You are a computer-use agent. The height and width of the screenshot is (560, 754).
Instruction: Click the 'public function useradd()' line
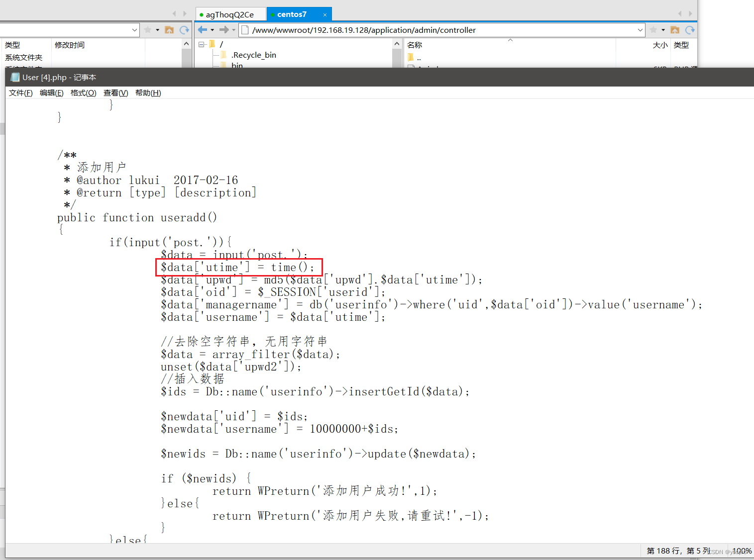(137, 218)
